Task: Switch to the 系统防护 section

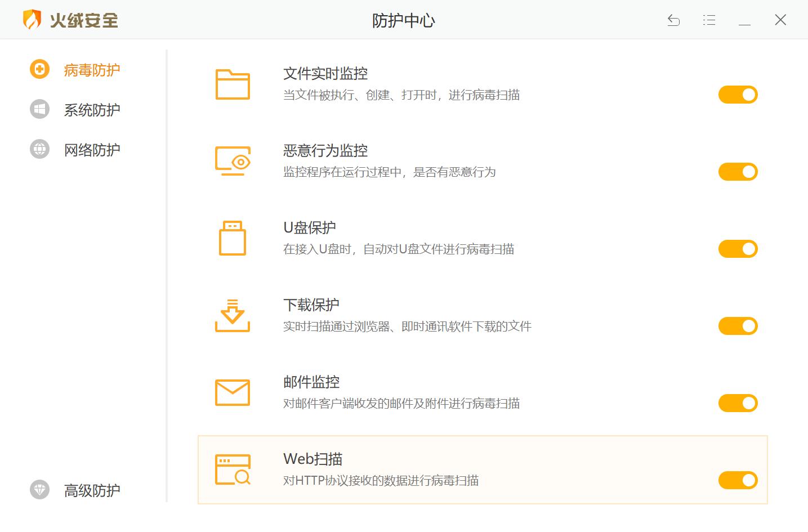Action: click(x=92, y=109)
